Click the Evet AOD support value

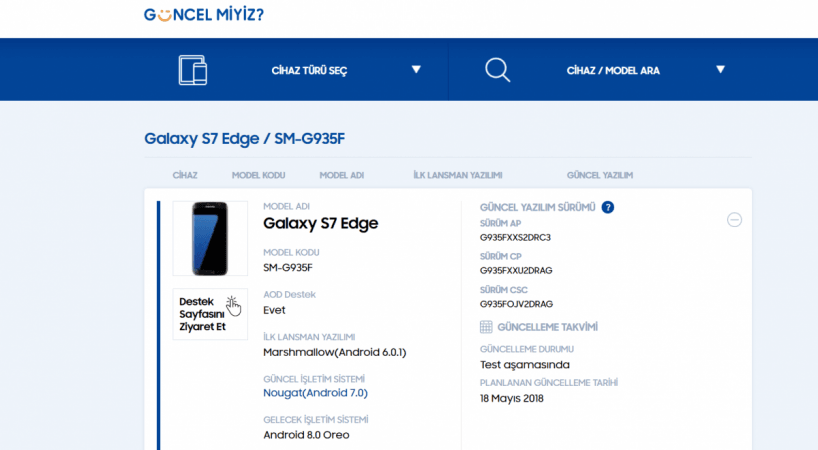[x=274, y=310]
